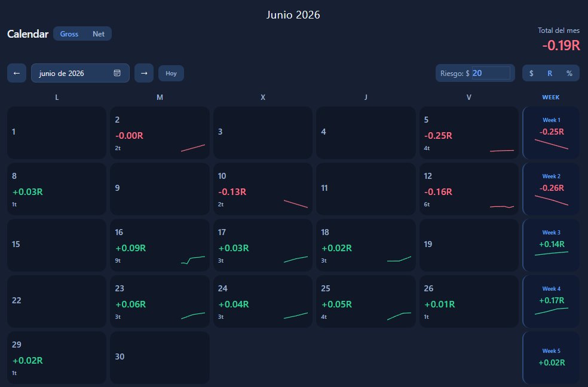Click the empty day 15 cell
The image size is (588, 387).
(x=57, y=245)
